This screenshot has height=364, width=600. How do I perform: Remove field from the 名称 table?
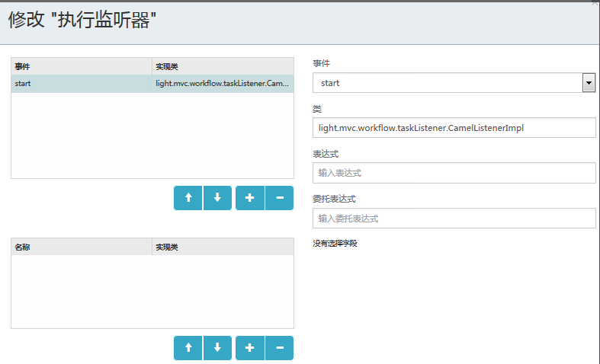click(279, 348)
